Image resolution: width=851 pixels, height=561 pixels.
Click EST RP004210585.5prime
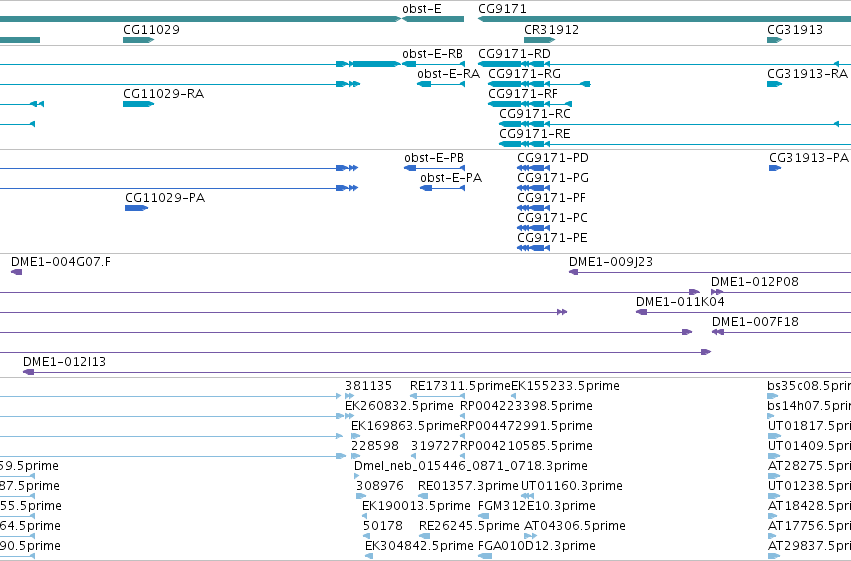tap(462, 456)
